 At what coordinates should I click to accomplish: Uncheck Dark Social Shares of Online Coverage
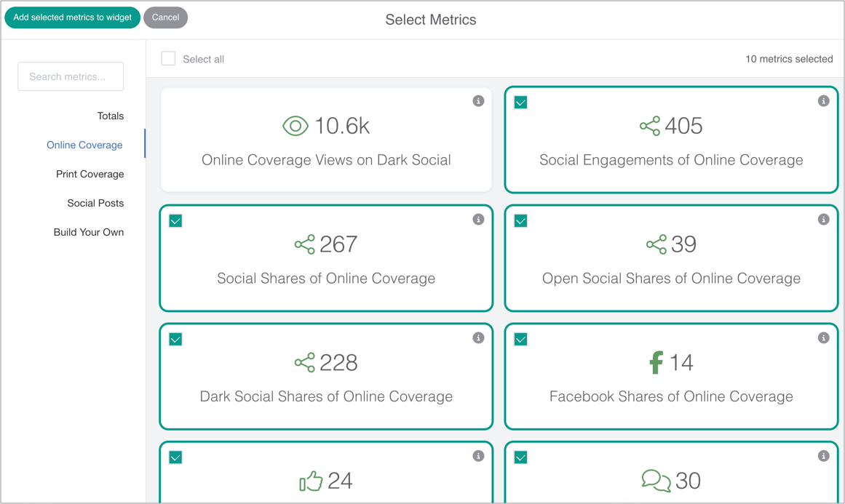pos(175,340)
